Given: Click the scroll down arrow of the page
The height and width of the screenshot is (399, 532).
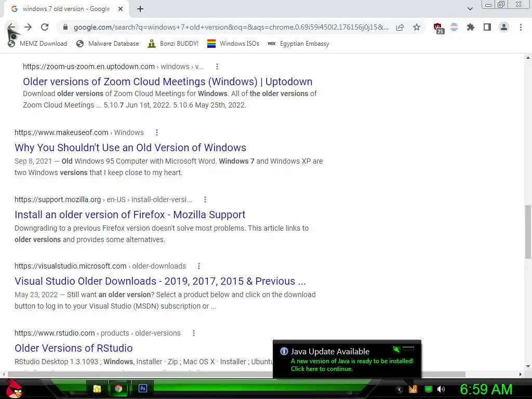Looking at the screenshot, I should pos(528,366).
